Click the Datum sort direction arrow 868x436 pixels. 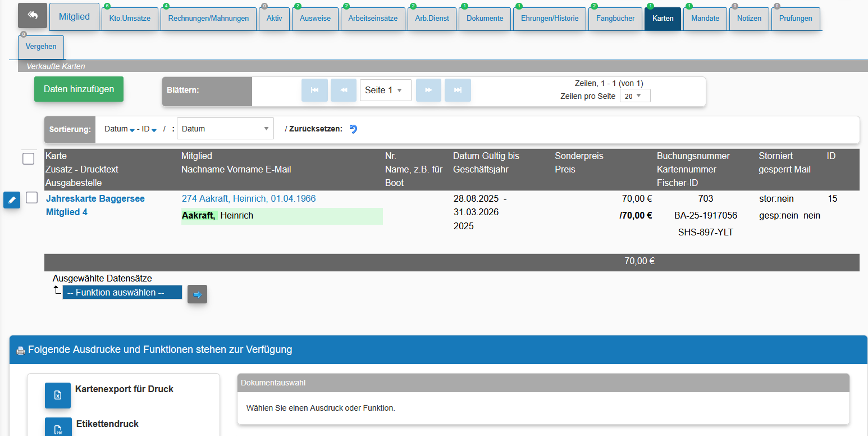pyautogui.click(x=132, y=130)
